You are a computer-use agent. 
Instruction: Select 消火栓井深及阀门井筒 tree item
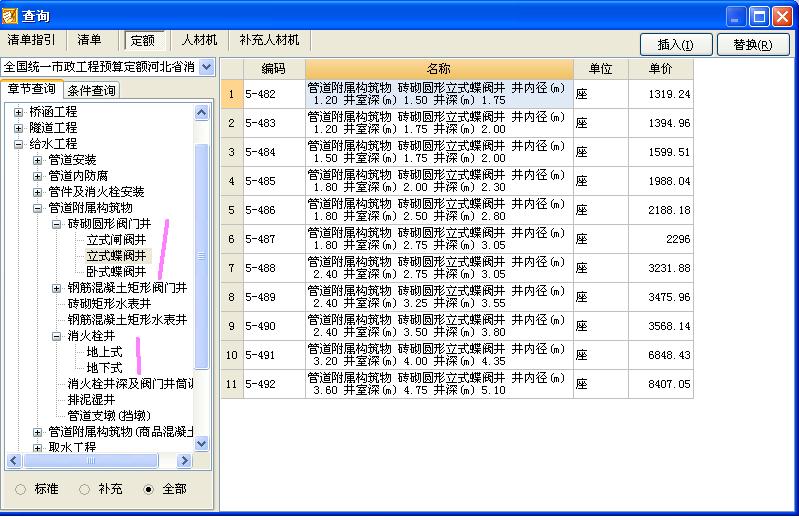pos(130,384)
